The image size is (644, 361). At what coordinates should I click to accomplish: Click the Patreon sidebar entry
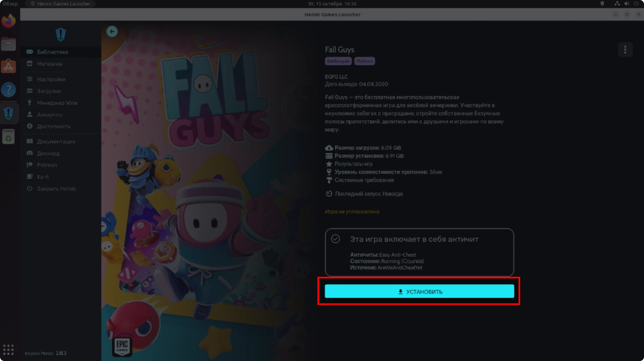[x=47, y=165]
